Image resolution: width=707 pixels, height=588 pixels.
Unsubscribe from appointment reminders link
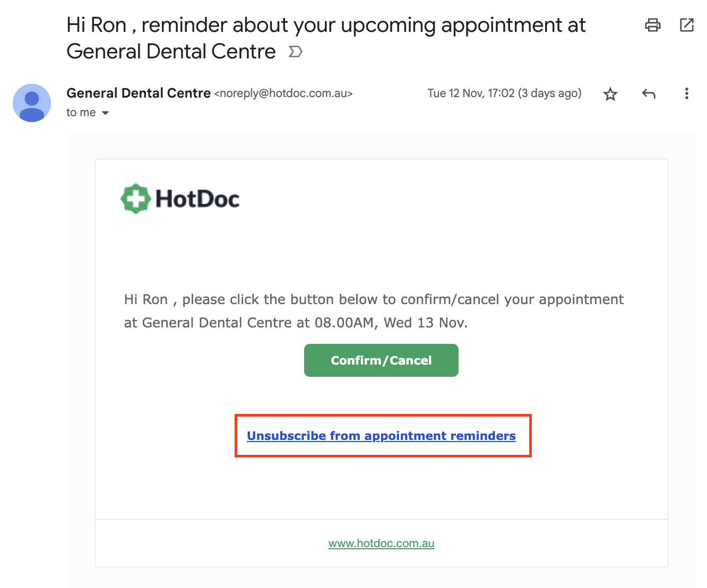tap(381, 436)
